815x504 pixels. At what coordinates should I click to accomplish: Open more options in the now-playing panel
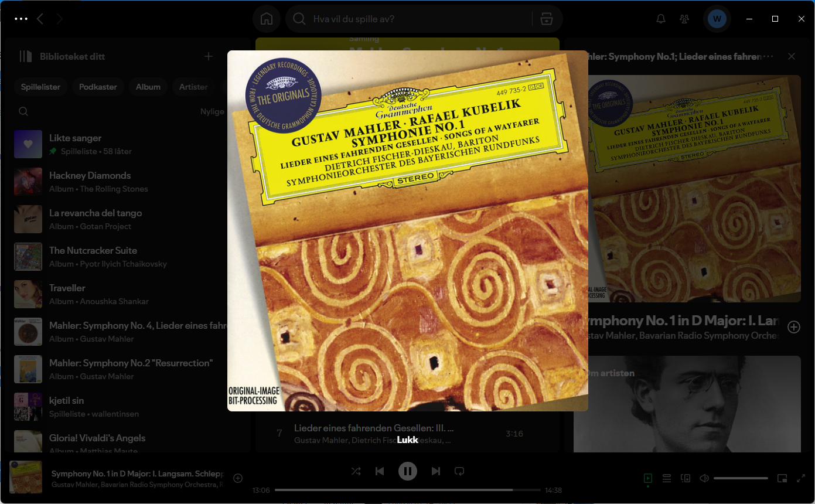click(x=769, y=56)
